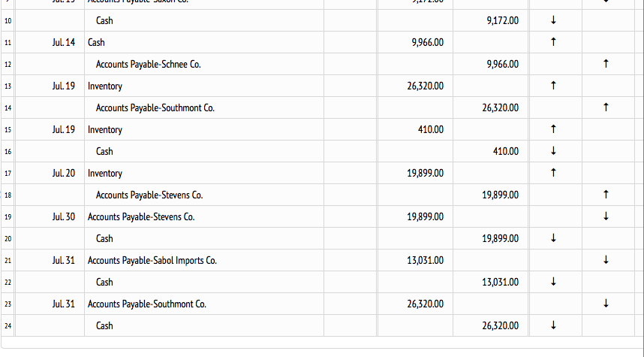The height and width of the screenshot is (357, 644).
Task: Select Cash account in row 22
Action: (104, 282)
